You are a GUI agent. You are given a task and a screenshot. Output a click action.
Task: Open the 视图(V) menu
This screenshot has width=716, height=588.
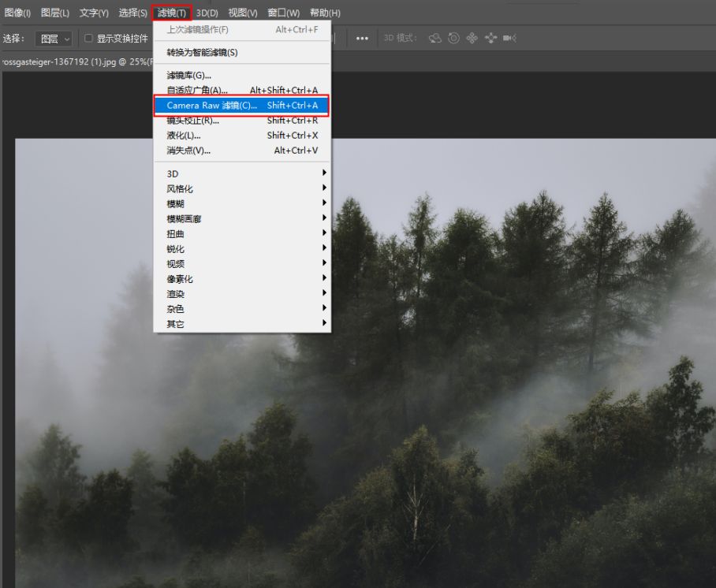243,13
